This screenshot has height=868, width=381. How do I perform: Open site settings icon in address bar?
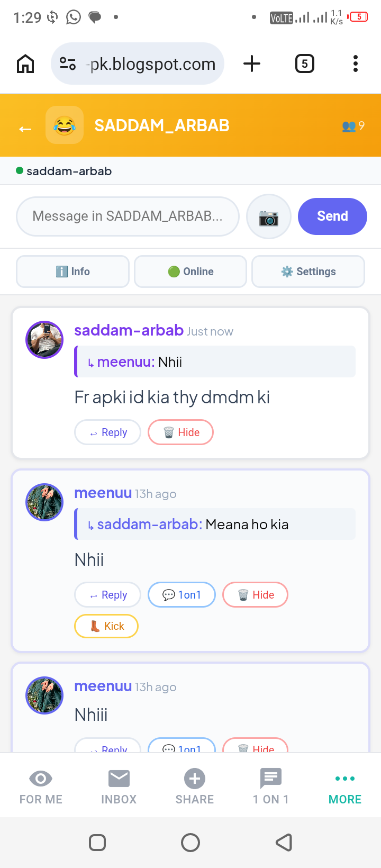pos(68,64)
